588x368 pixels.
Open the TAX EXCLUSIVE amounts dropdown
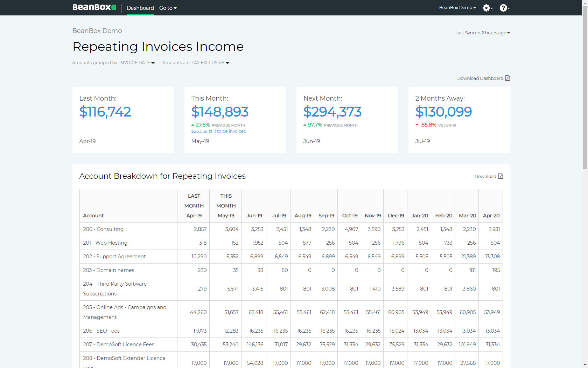pos(211,63)
